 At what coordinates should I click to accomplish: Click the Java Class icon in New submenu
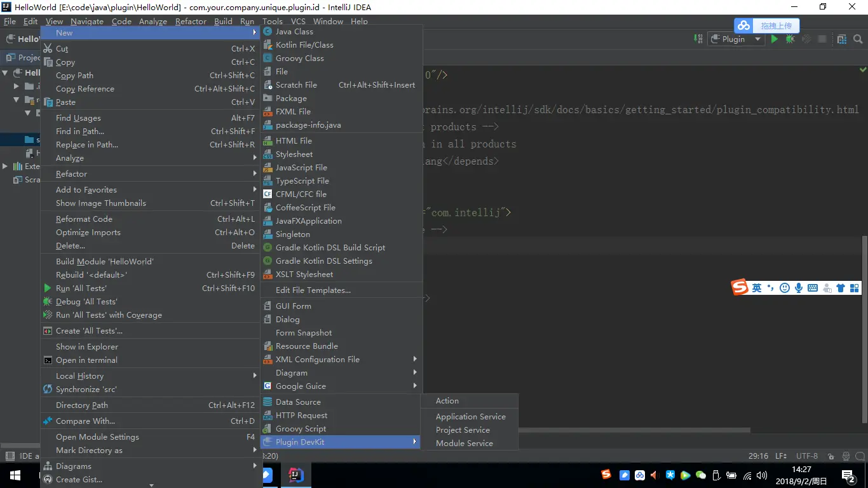[x=268, y=31]
